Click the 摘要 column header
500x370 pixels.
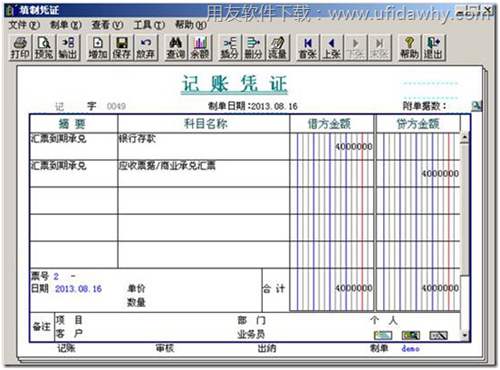coord(73,124)
